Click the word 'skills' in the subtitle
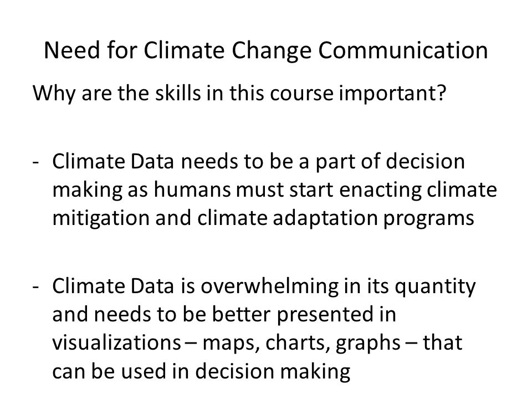The image size is (532, 399). point(178,93)
